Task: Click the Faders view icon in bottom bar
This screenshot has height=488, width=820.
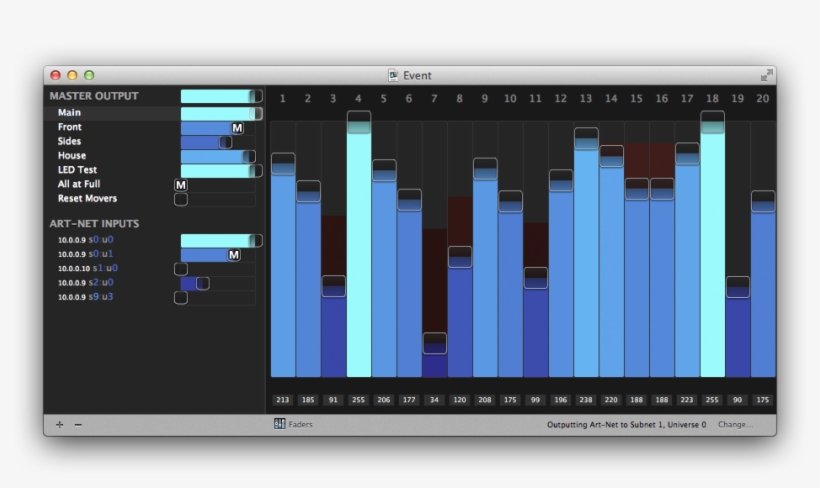Action: tap(280, 424)
